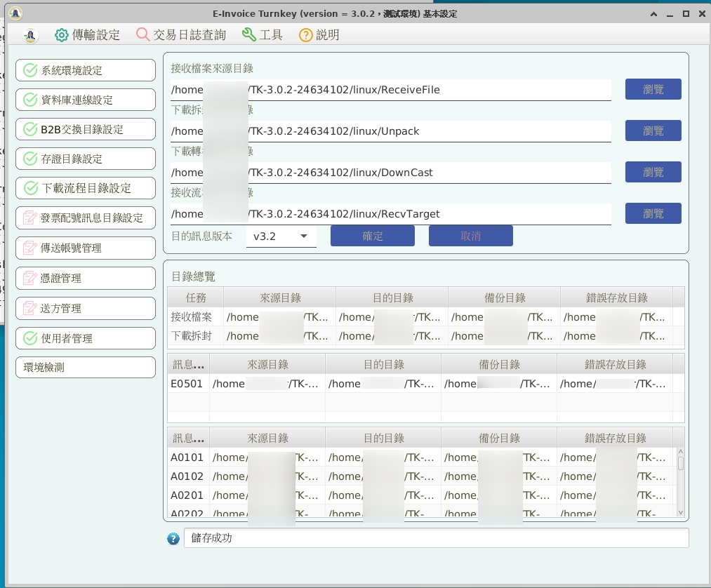Click 瀏覽 for the RecvTarget directory
Image resolution: width=711 pixels, height=588 pixels.
coord(653,213)
